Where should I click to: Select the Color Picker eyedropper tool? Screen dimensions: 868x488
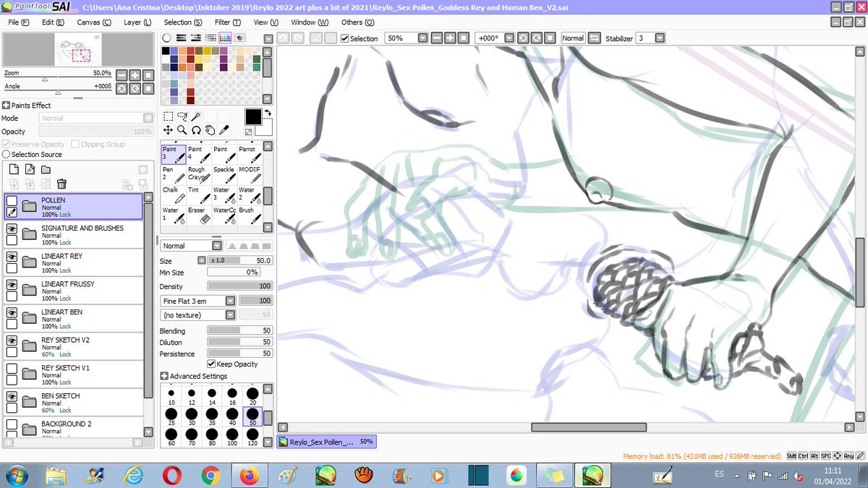point(224,130)
